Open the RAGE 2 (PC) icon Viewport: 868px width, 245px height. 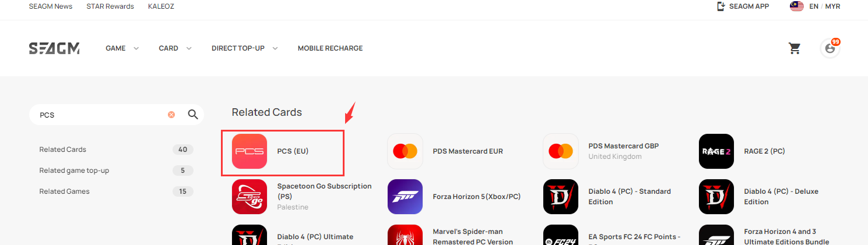click(x=716, y=151)
